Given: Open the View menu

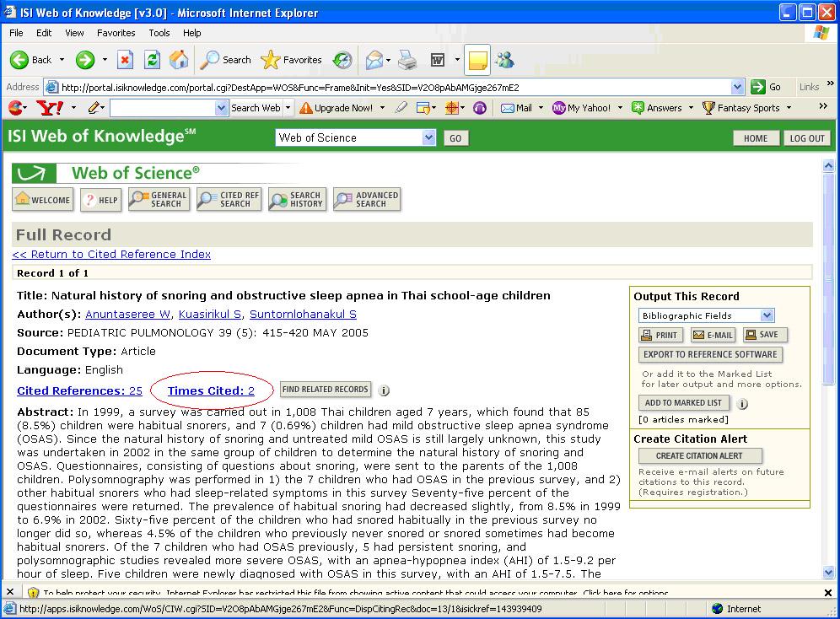Looking at the screenshot, I should 74,33.
